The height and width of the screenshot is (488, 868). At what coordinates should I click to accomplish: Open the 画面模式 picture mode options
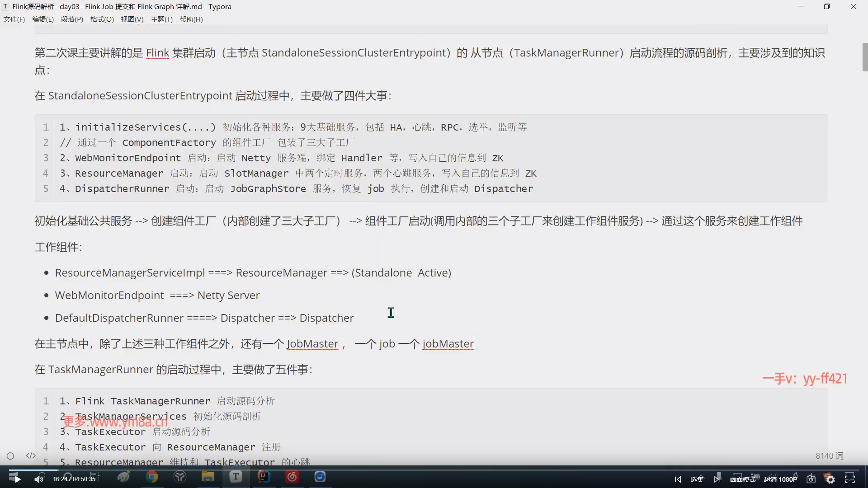(742, 479)
